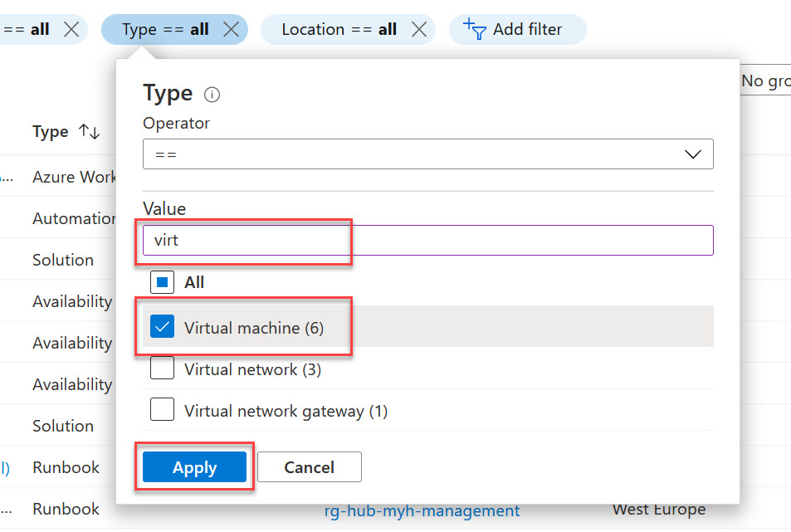791x532 pixels.
Task: Remove the Location == all filter
Action: coord(419,29)
